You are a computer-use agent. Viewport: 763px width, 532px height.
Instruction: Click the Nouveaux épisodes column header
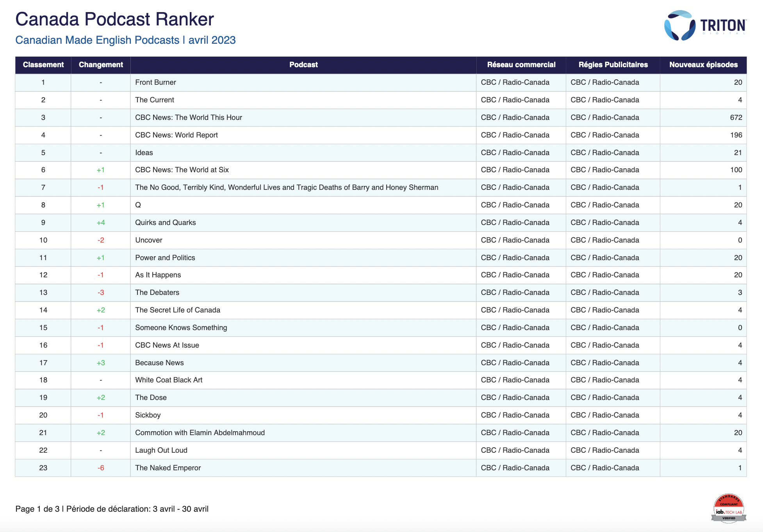[703, 65]
